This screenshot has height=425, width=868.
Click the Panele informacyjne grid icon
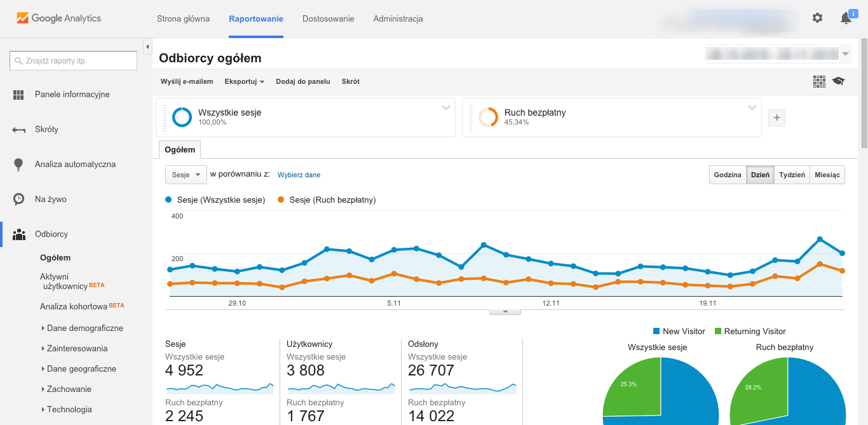pyautogui.click(x=18, y=95)
